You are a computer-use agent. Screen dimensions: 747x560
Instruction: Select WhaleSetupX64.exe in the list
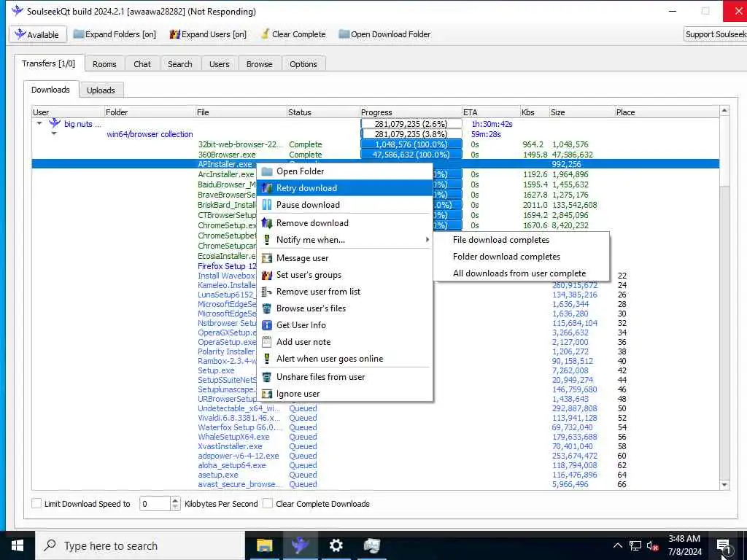tap(233, 437)
